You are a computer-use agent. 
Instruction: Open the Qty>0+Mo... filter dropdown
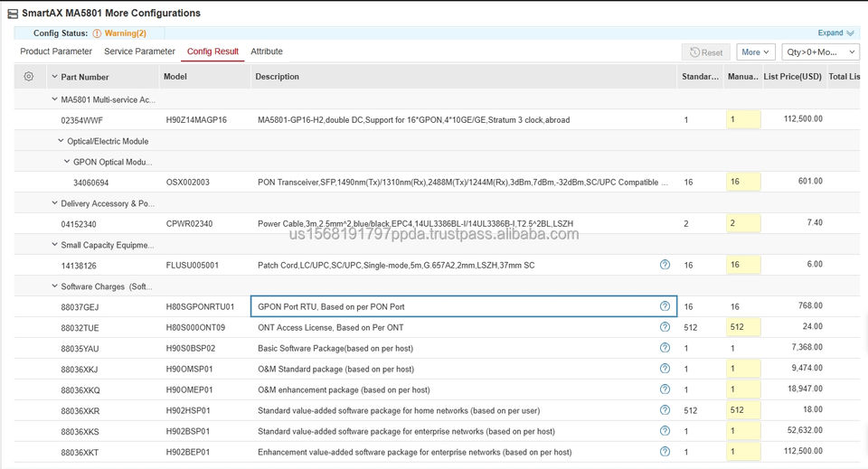pyautogui.click(x=819, y=52)
